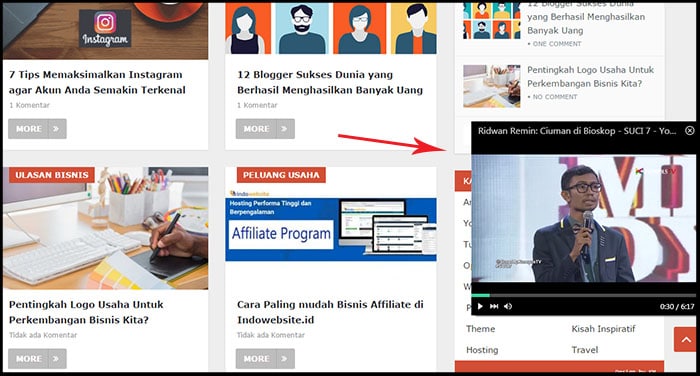Open Cara Paling mudah Bisnis Affiliate article

tap(330, 312)
